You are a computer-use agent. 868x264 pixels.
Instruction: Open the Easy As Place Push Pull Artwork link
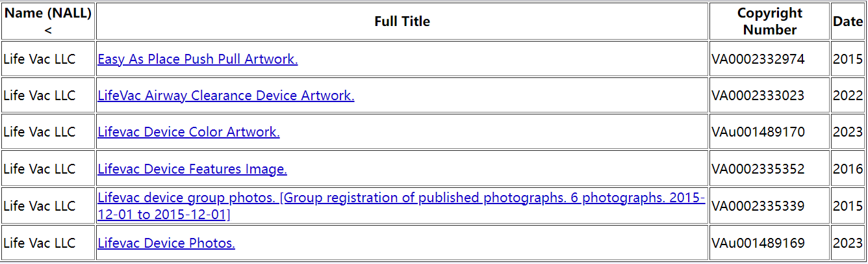click(198, 59)
